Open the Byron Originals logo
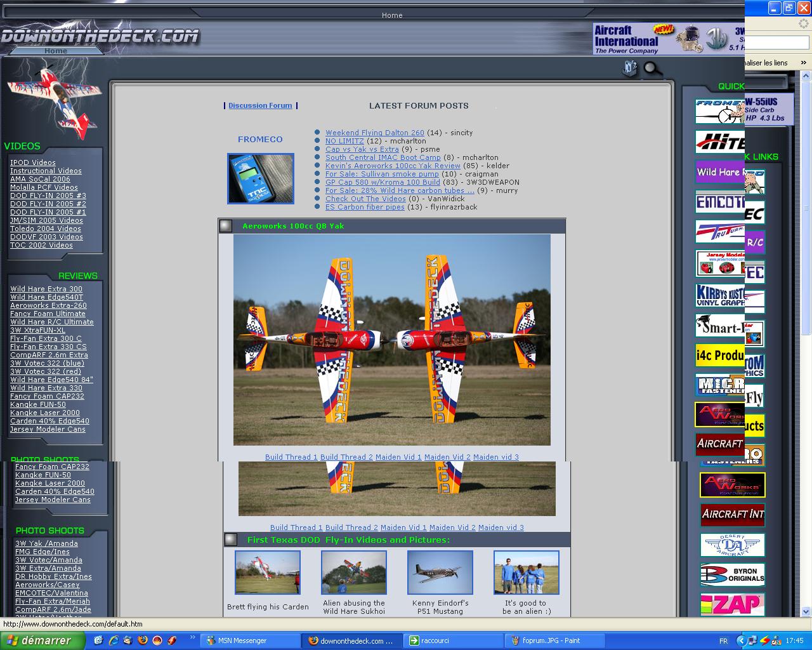This screenshot has height=650, width=812. click(733, 575)
